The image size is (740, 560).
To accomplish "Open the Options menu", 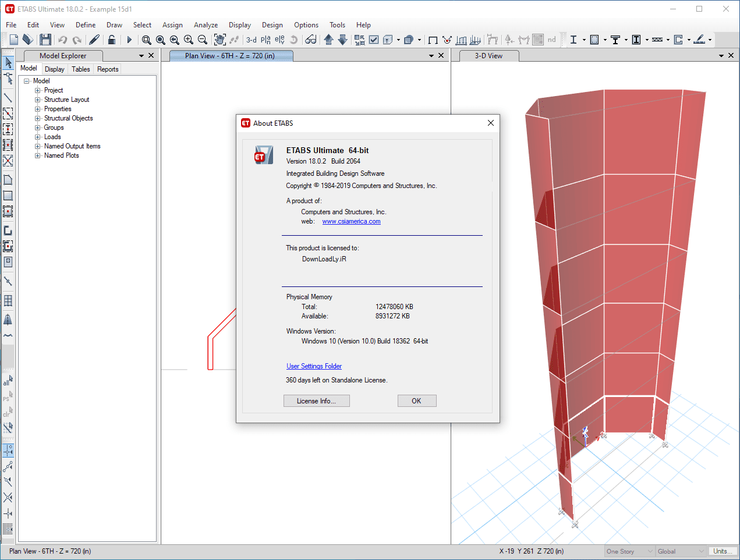I will point(306,25).
